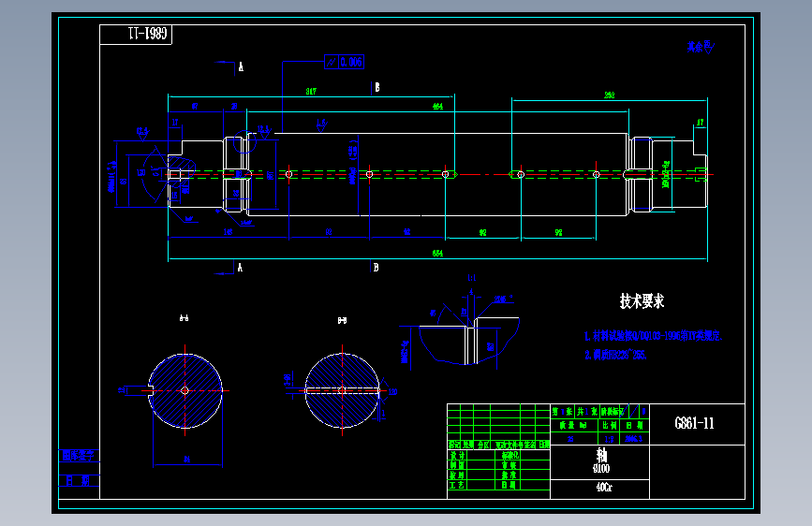
Task: Click the 654 overall length dimension
Action: pos(437,253)
